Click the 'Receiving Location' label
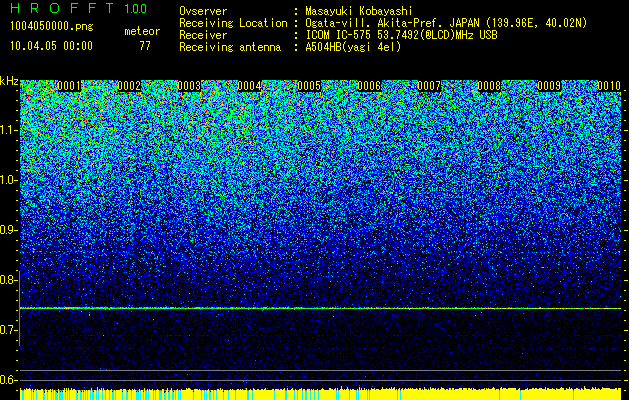The height and width of the screenshot is (400, 629). pos(233,23)
